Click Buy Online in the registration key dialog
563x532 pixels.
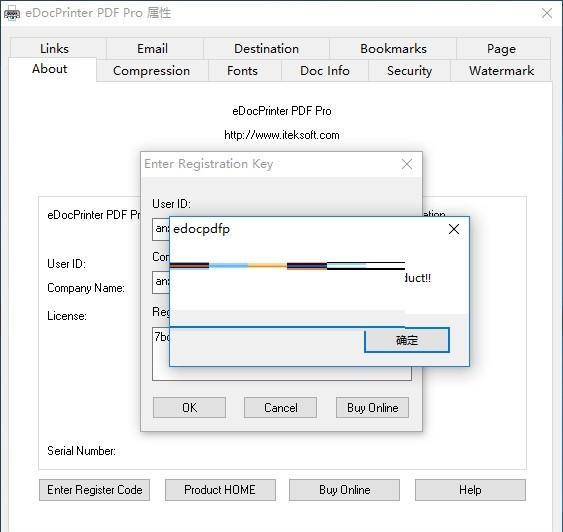(x=372, y=407)
